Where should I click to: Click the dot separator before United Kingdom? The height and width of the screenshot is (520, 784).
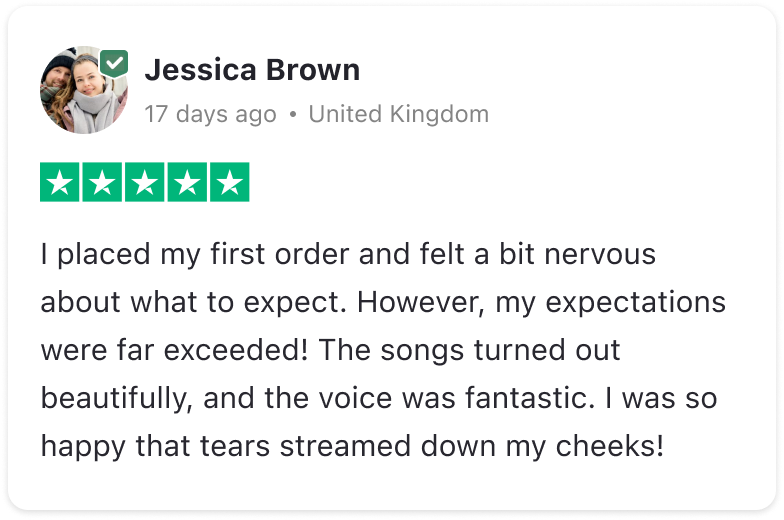(x=292, y=115)
